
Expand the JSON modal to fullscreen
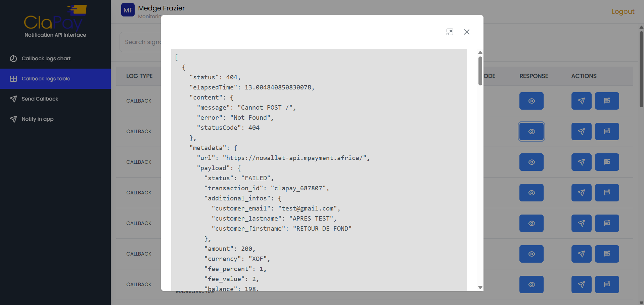click(x=450, y=32)
